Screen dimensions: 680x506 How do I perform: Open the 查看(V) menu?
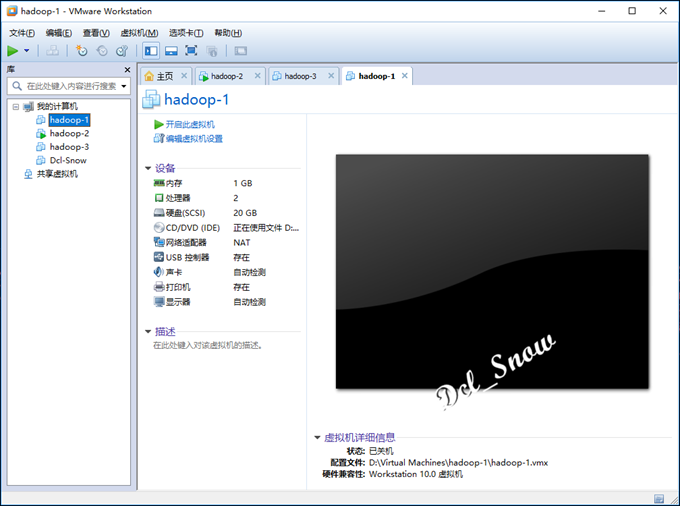tap(96, 33)
